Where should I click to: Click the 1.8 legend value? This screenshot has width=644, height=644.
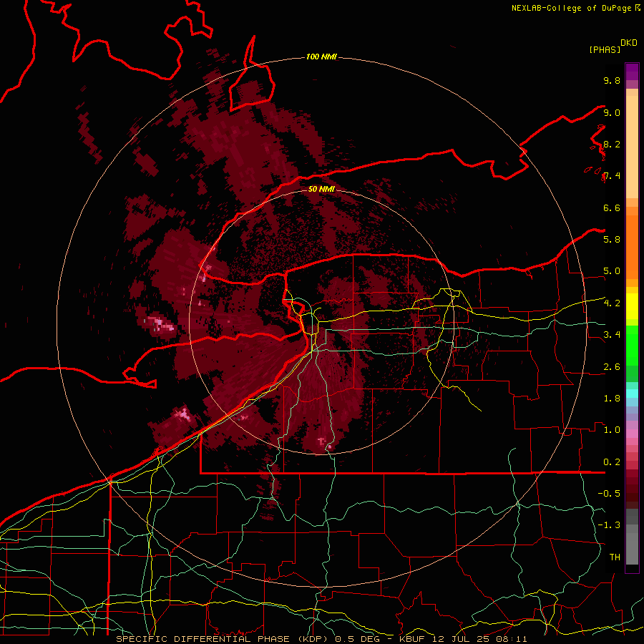[x=612, y=399]
